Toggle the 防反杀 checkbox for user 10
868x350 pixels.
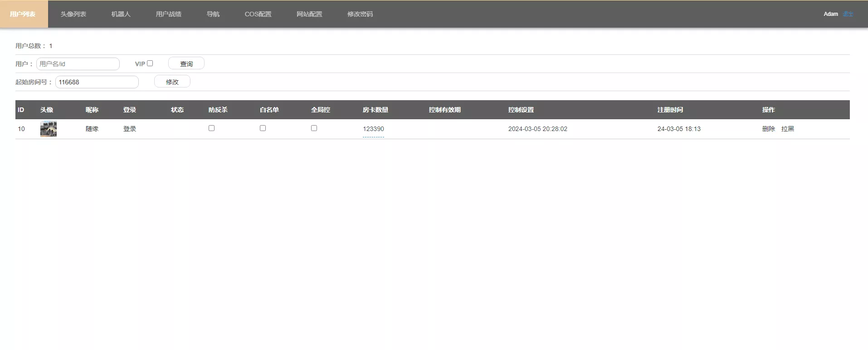(x=211, y=128)
